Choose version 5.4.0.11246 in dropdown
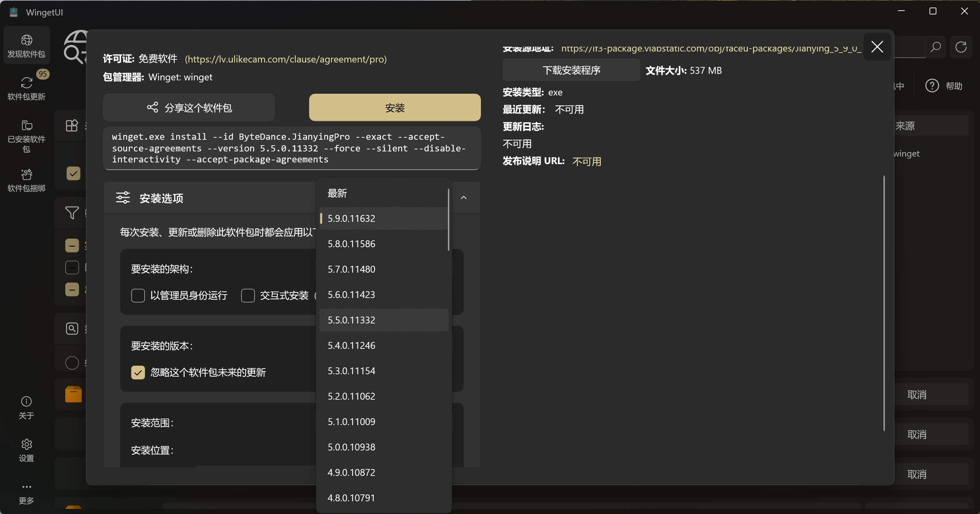The width and height of the screenshot is (980, 514). point(383,345)
